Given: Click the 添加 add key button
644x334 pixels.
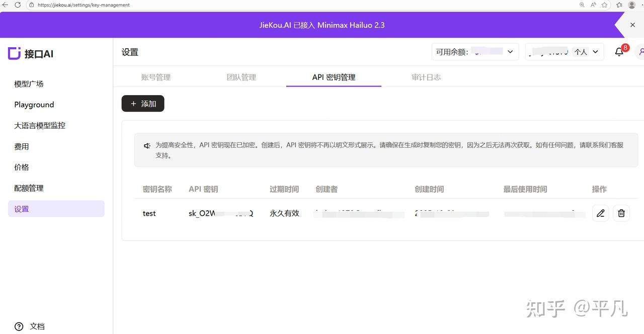Looking at the screenshot, I should 143,104.
